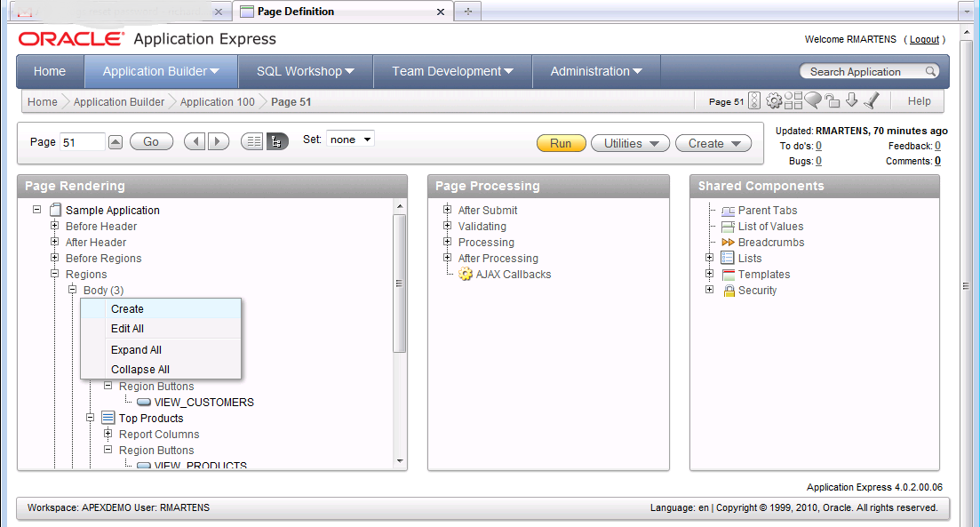Click the Page Rendering scrollbar down arrow
980x527 pixels.
click(x=400, y=461)
